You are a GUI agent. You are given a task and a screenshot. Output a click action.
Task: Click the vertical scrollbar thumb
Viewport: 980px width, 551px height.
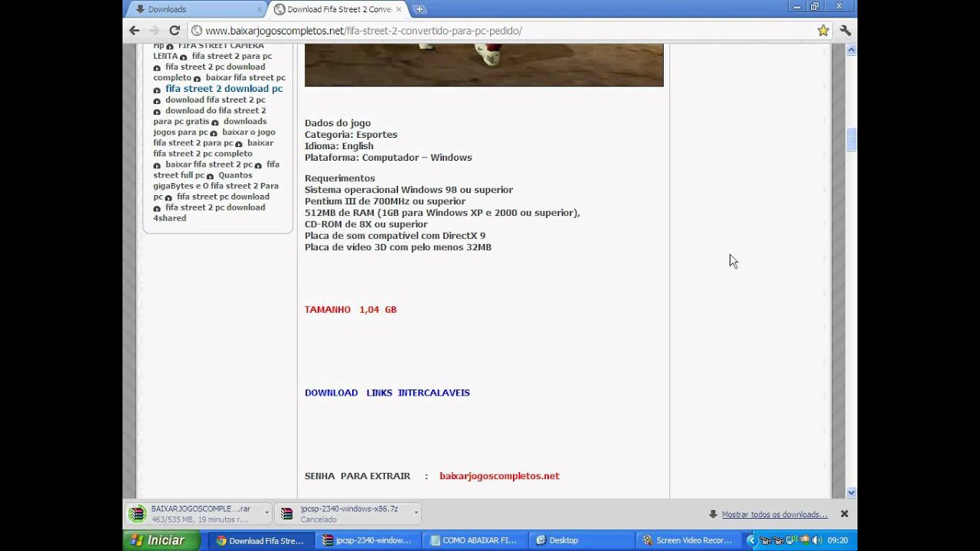click(x=851, y=140)
